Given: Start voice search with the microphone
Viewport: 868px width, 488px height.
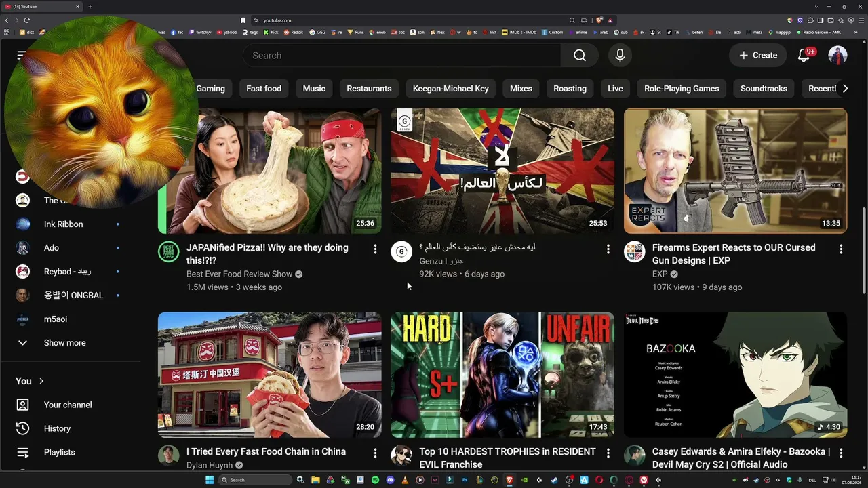Looking at the screenshot, I should click(620, 56).
